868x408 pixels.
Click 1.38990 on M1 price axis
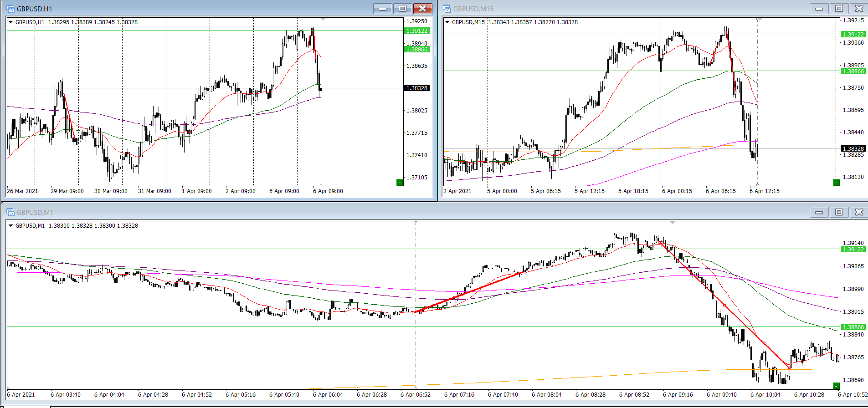point(853,289)
